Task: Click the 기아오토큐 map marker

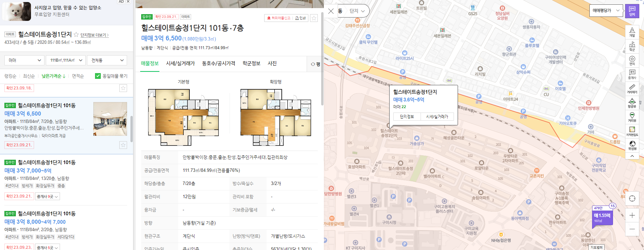Action: (568, 120)
